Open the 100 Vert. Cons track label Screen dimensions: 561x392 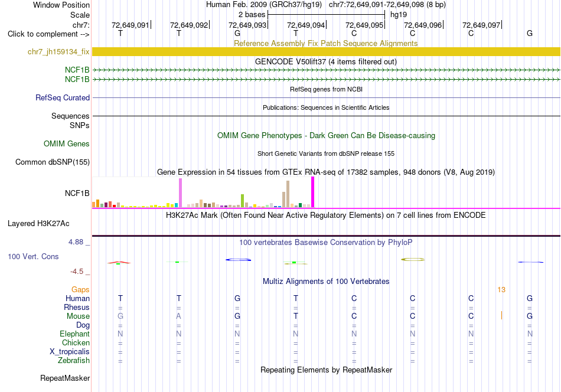(33, 256)
